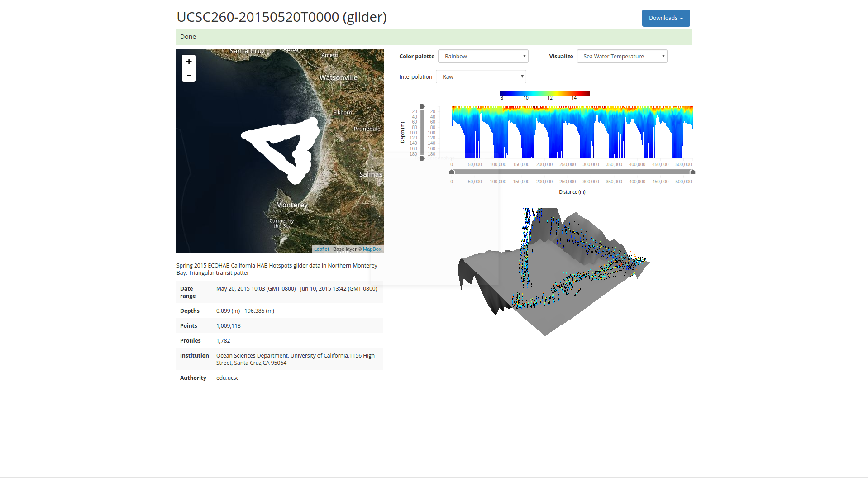Click the Monterey label on the map
The height and width of the screenshot is (478, 868).
click(x=292, y=205)
